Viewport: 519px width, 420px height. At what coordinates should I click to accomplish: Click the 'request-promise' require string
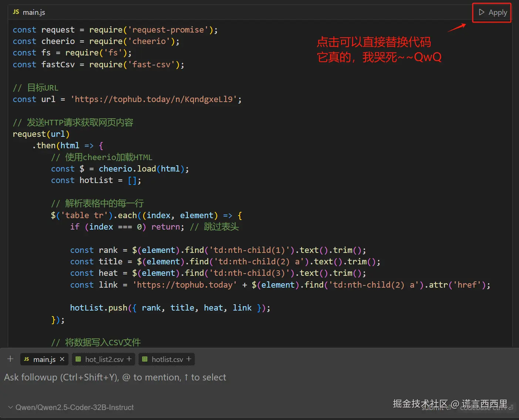[168, 30]
